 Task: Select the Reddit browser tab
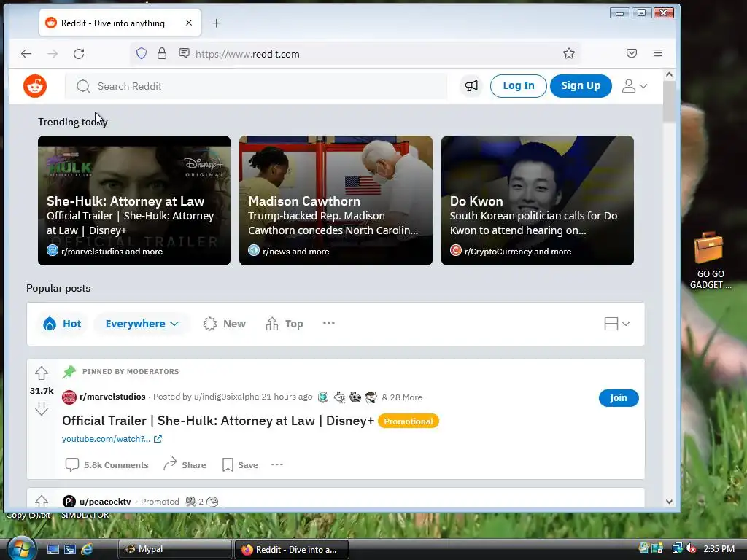pyautogui.click(x=120, y=23)
